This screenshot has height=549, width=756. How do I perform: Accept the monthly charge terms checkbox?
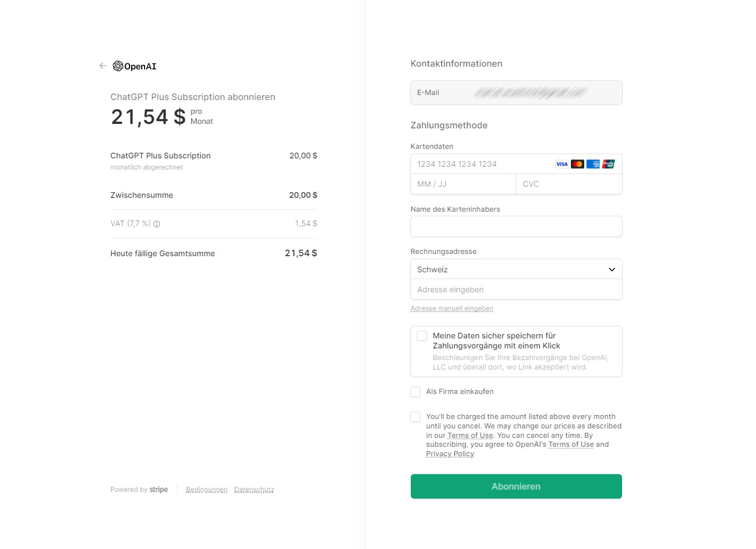tap(415, 417)
